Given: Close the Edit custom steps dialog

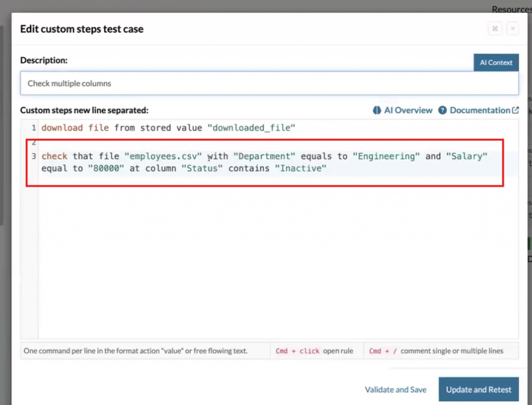Looking at the screenshot, I should tap(512, 29).
